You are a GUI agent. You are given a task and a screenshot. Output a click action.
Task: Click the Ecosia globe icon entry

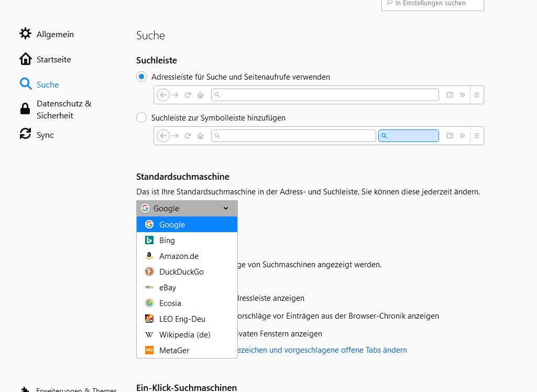point(149,303)
